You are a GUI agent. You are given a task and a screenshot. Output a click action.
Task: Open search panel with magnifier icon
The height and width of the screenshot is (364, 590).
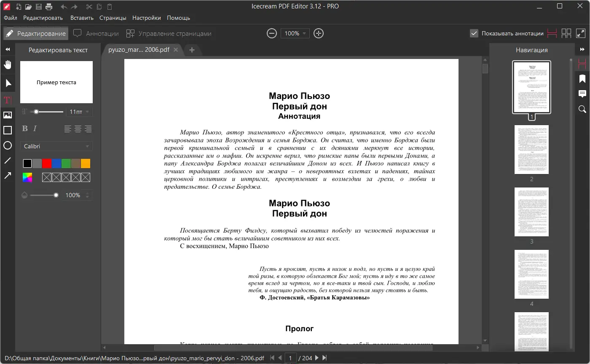point(582,109)
